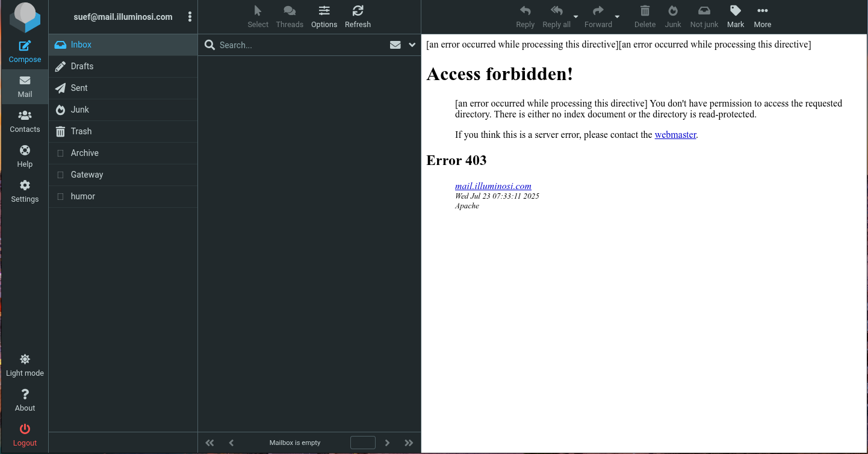Toggle Light mode

tap(25, 365)
